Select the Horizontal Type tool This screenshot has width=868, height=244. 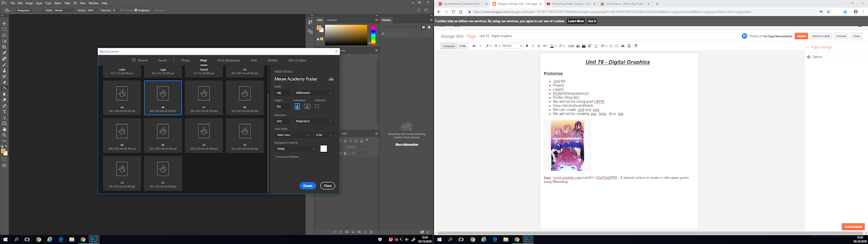point(4,112)
